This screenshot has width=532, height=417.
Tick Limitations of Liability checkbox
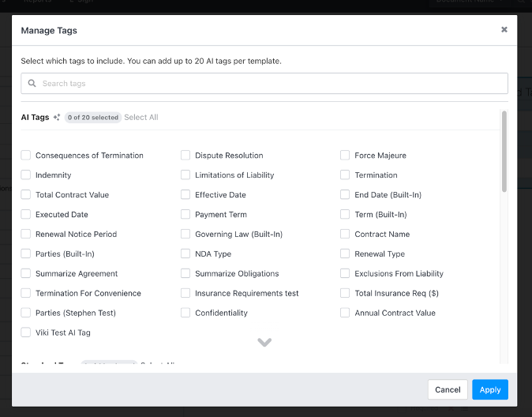coord(185,175)
